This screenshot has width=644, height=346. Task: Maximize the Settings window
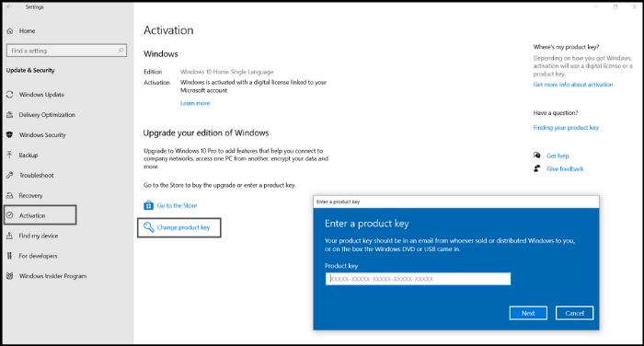(x=615, y=6)
